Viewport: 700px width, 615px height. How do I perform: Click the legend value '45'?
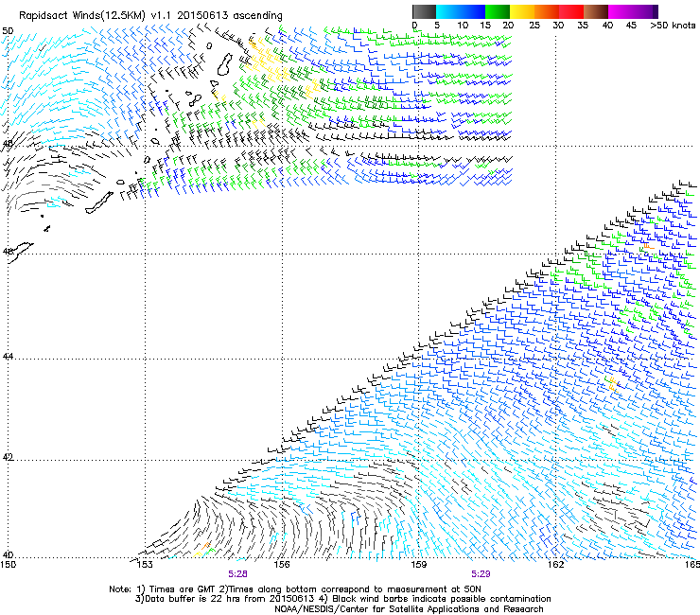[631, 26]
